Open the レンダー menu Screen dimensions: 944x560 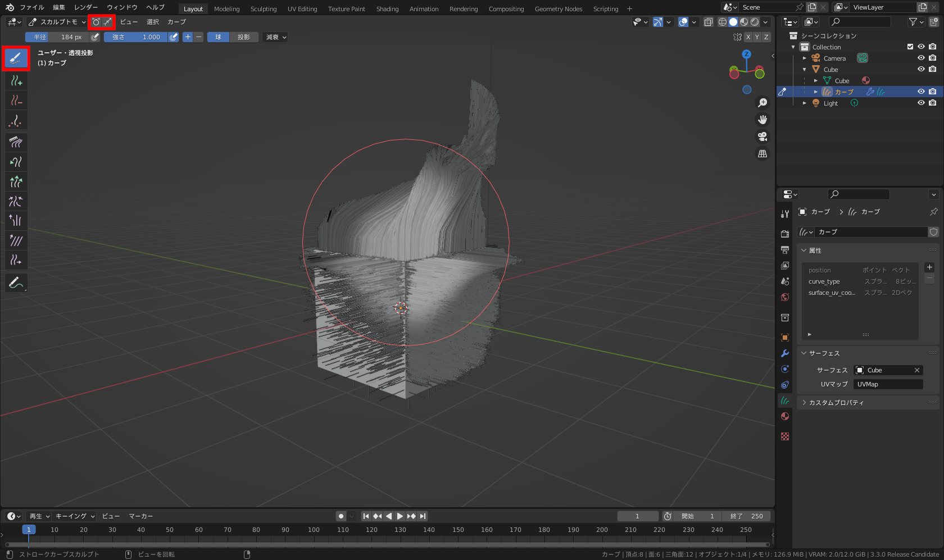86,7
